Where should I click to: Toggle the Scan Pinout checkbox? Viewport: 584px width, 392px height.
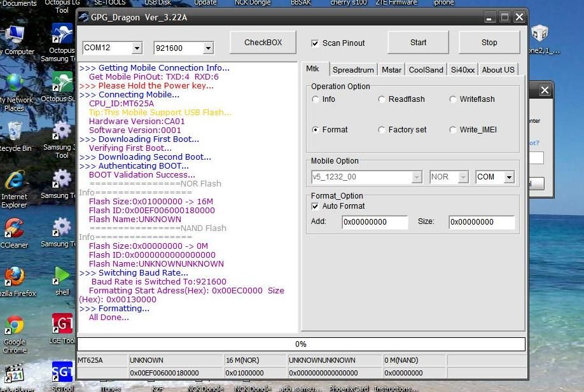pyautogui.click(x=315, y=43)
